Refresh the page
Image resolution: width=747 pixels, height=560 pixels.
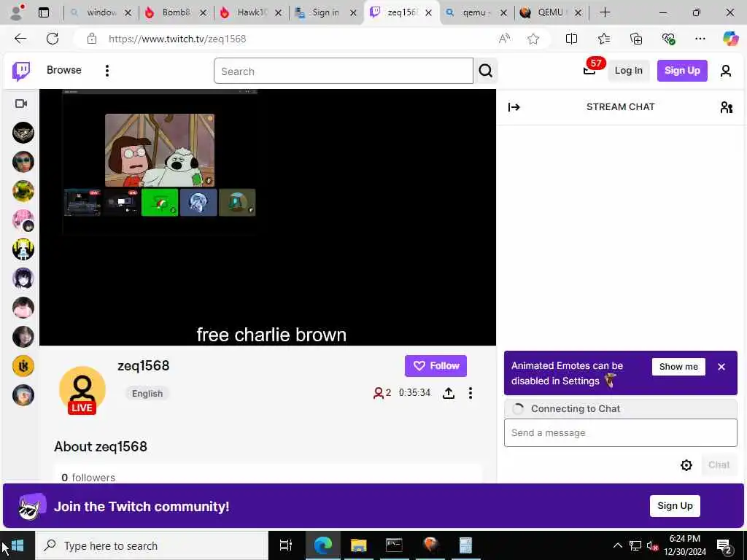pos(53,39)
